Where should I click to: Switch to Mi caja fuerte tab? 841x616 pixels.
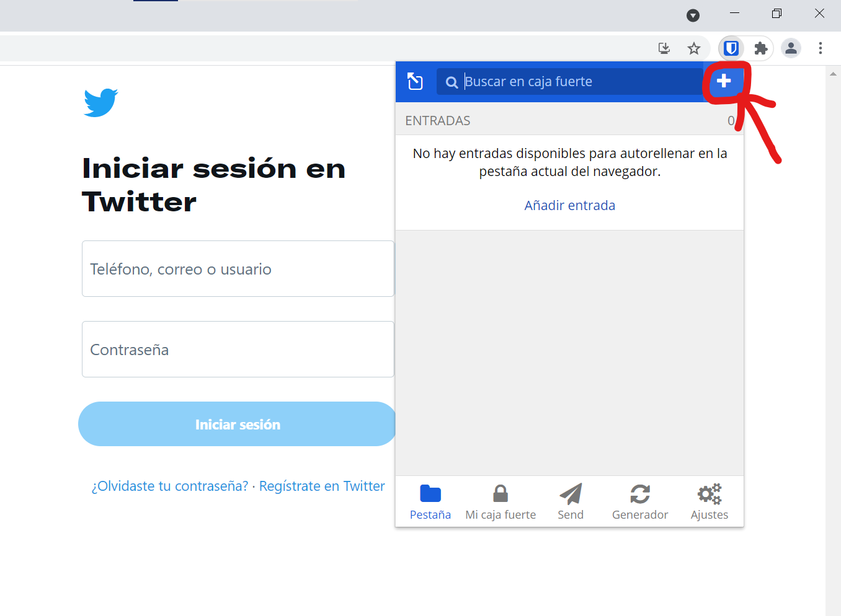[501, 502]
